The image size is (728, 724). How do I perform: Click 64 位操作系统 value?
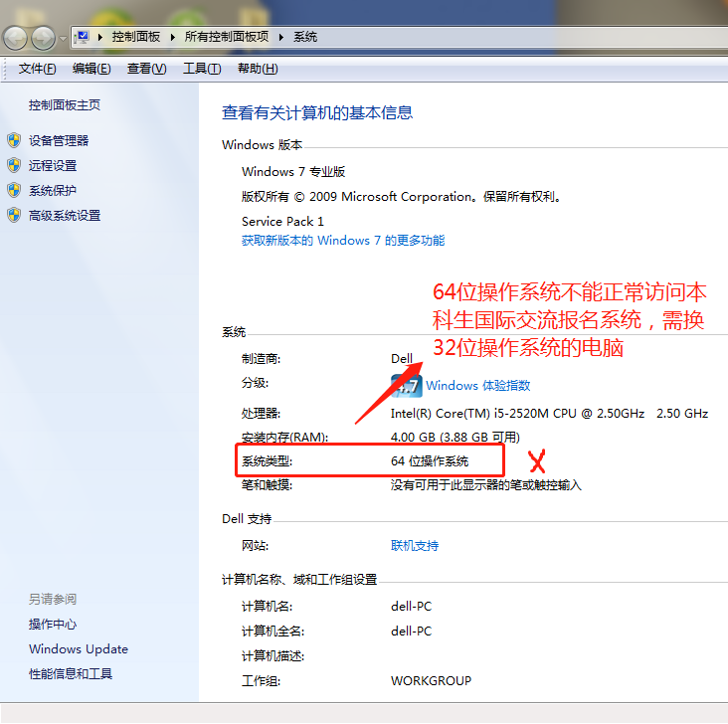430,461
